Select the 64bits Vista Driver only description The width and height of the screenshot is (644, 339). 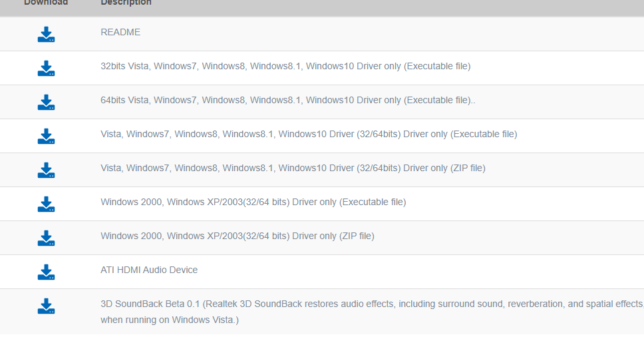coord(287,100)
